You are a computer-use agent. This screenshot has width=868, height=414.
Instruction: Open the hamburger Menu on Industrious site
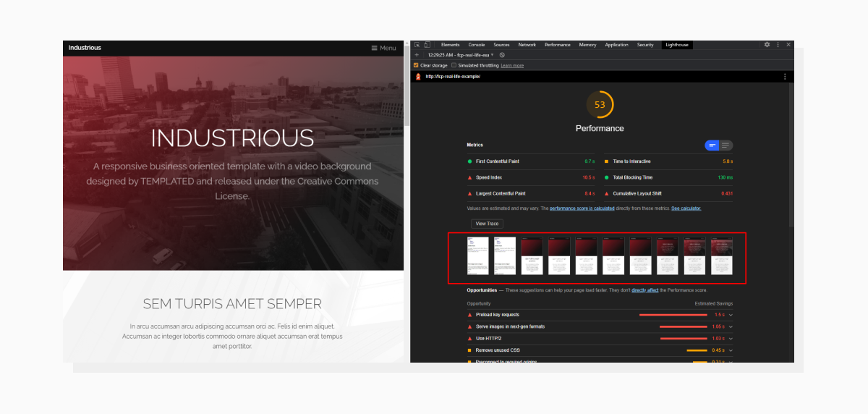coord(383,48)
